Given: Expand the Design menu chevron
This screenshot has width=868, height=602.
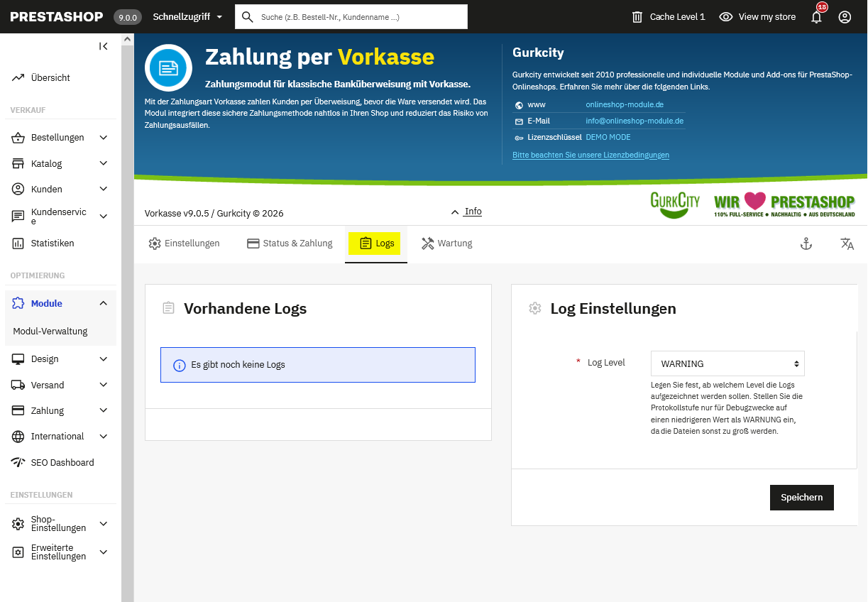Looking at the screenshot, I should [104, 359].
